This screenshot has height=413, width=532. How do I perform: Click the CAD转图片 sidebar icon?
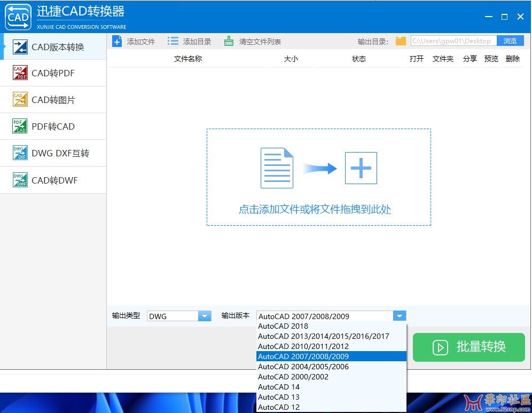click(x=20, y=100)
